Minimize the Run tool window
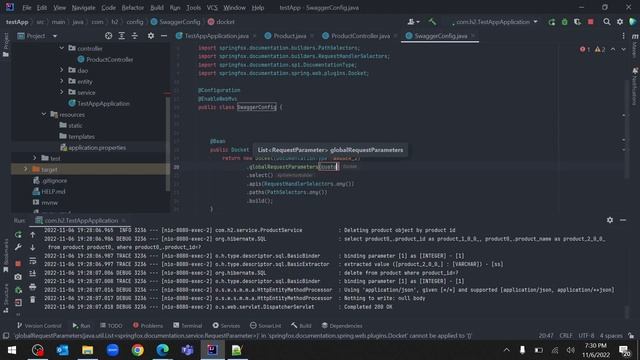640x360 pixels. click(623, 220)
